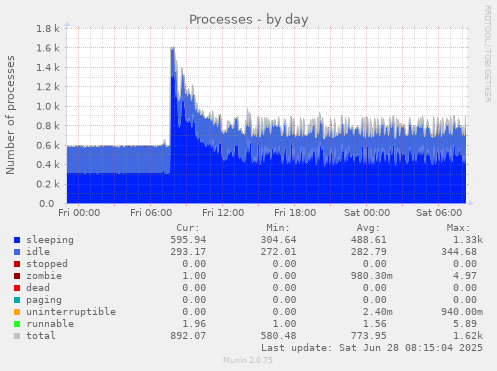The height and width of the screenshot is (371, 497).
Task: Click sleeping current value 595.94
Action: (x=188, y=240)
